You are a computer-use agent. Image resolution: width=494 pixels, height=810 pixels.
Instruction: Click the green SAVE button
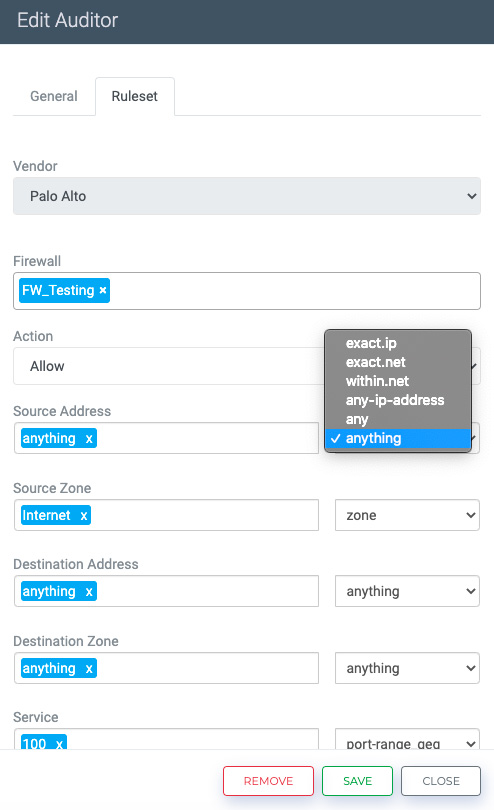pyautogui.click(x=358, y=781)
